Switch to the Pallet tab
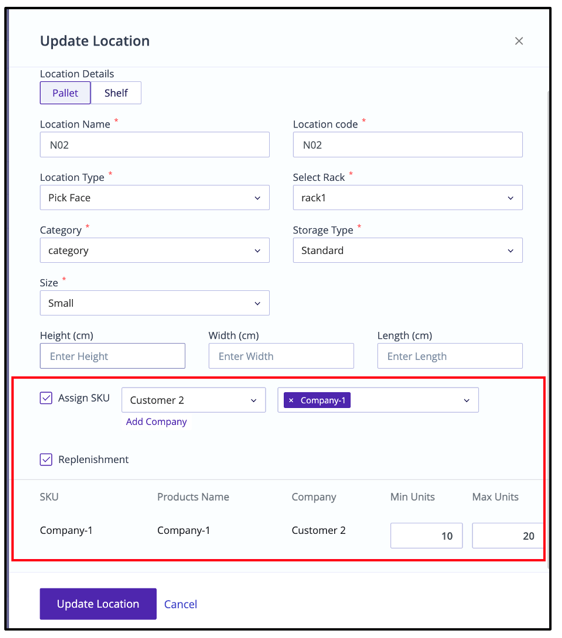Screen dimensions: 562x638 click(x=65, y=93)
